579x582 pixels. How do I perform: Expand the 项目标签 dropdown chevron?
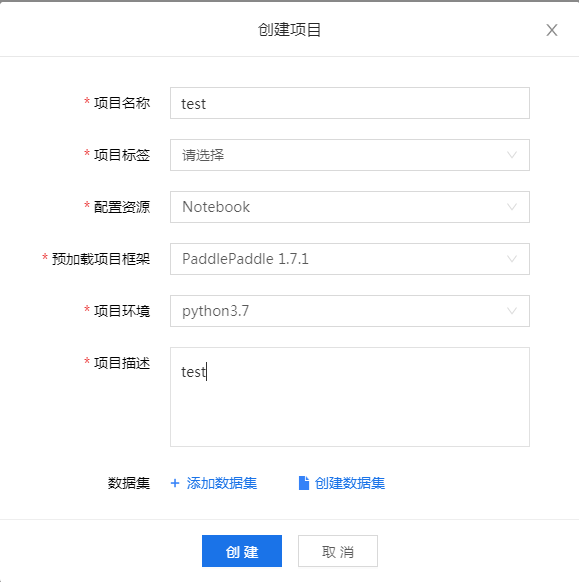tap(512, 155)
